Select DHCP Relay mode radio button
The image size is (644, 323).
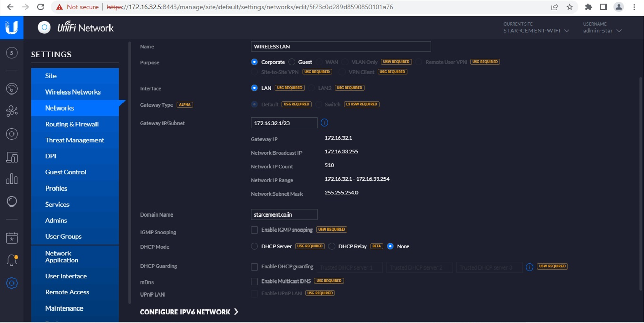[332, 246]
